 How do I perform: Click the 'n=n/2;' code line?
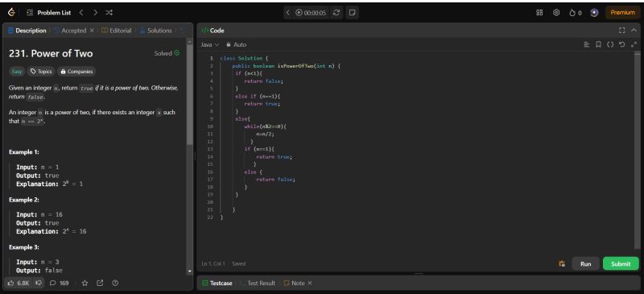[265, 134]
